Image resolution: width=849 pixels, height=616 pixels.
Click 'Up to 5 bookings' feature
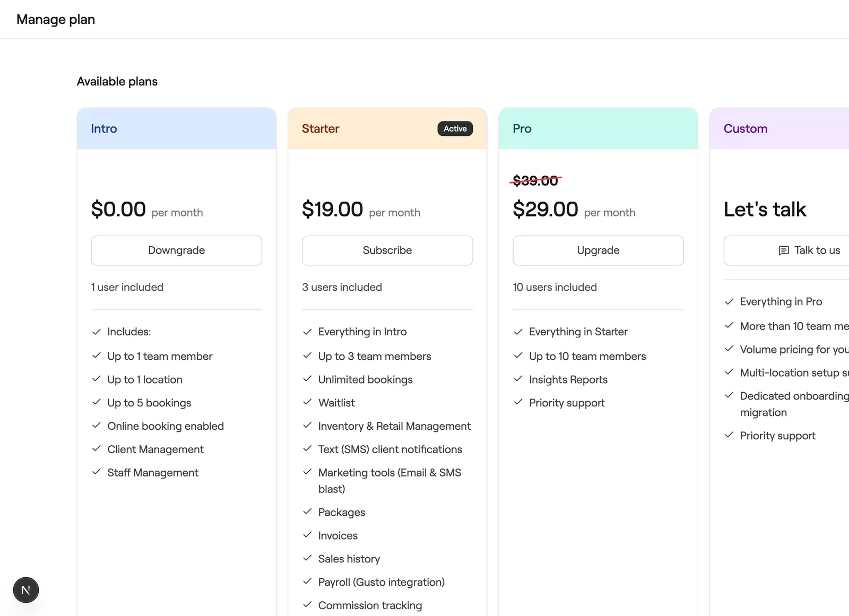[149, 403]
